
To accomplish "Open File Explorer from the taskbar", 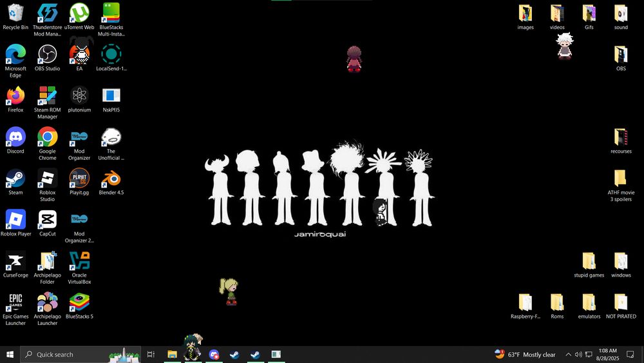I will pos(172,355).
